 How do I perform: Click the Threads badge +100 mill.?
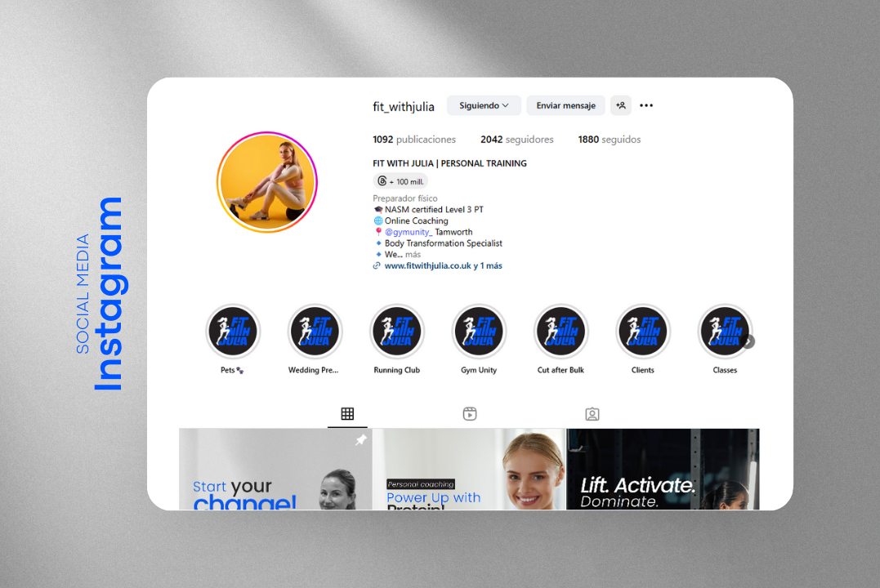[x=400, y=181]
